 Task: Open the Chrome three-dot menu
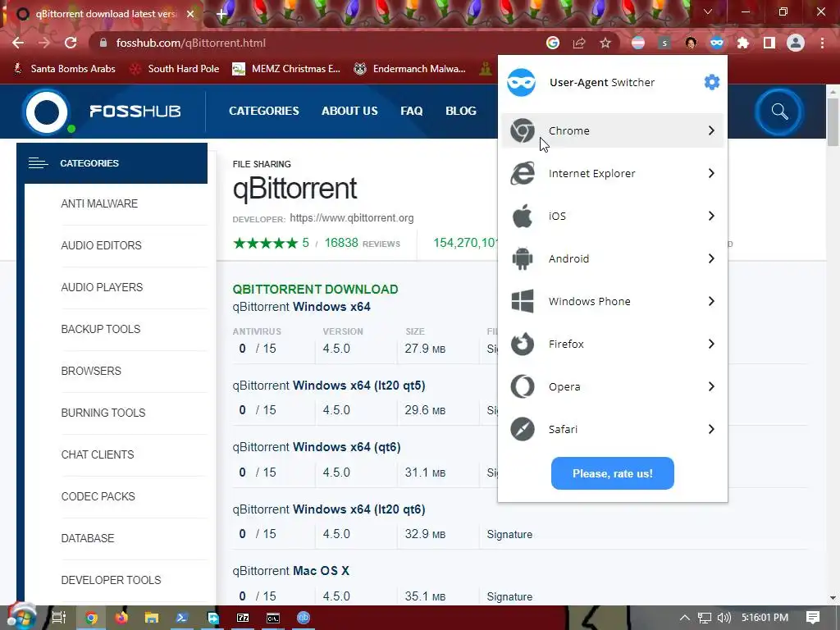click(x=822, y=43)
